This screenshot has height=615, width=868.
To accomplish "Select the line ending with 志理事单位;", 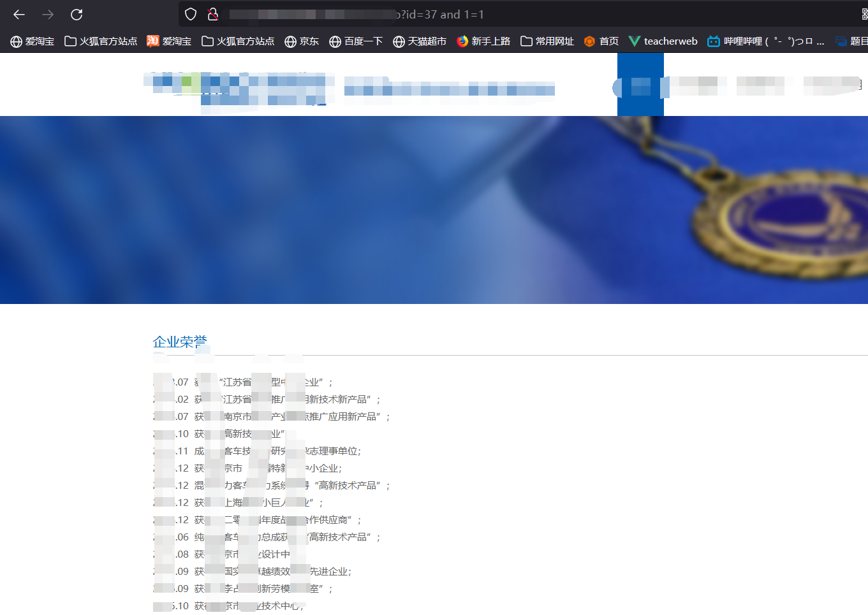I will click(x=257, y=451).
